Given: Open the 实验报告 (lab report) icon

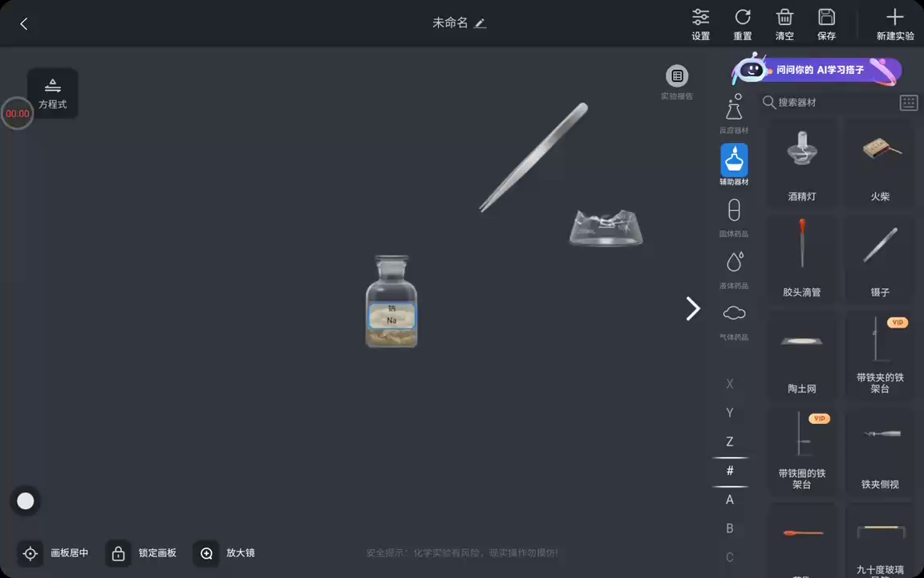Looking at the screenshot, I should point(677,77).
